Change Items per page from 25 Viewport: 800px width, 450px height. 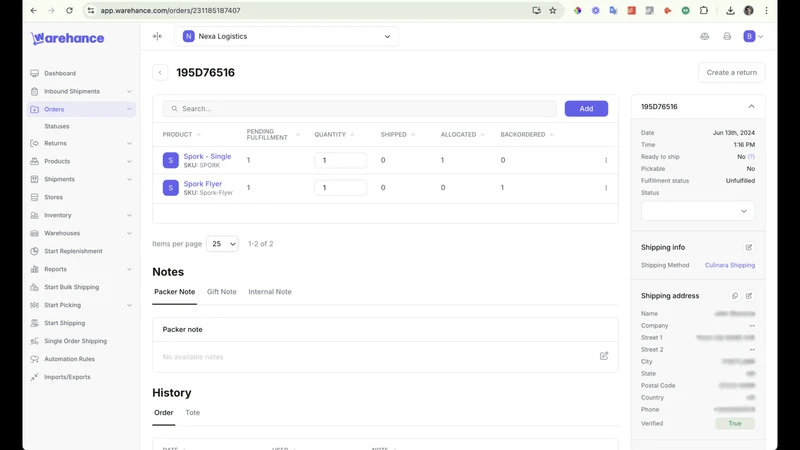coord(222,244)
